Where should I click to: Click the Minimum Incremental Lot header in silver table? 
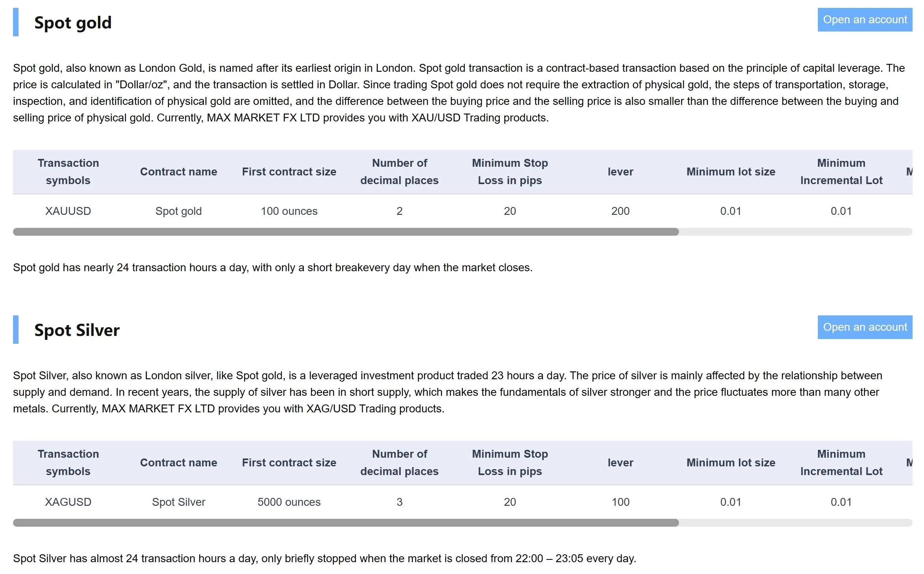click(x=842, y=463)
